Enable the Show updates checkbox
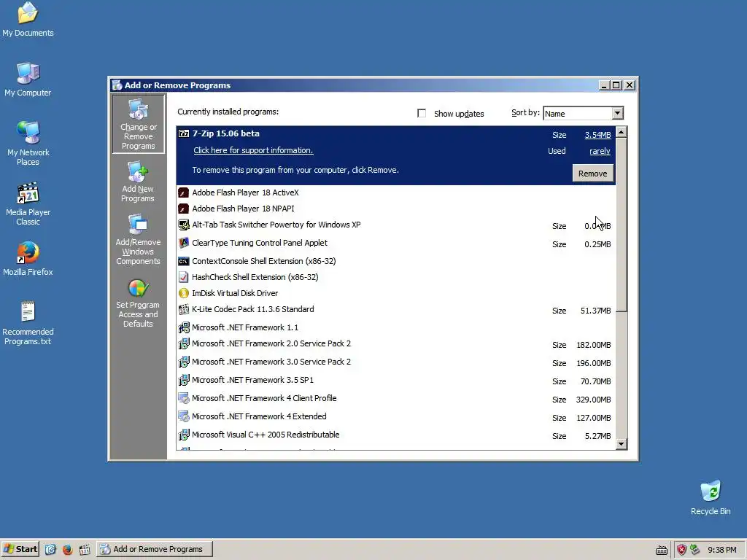Viewport: 747px width, 560px height. click(421, 113)
